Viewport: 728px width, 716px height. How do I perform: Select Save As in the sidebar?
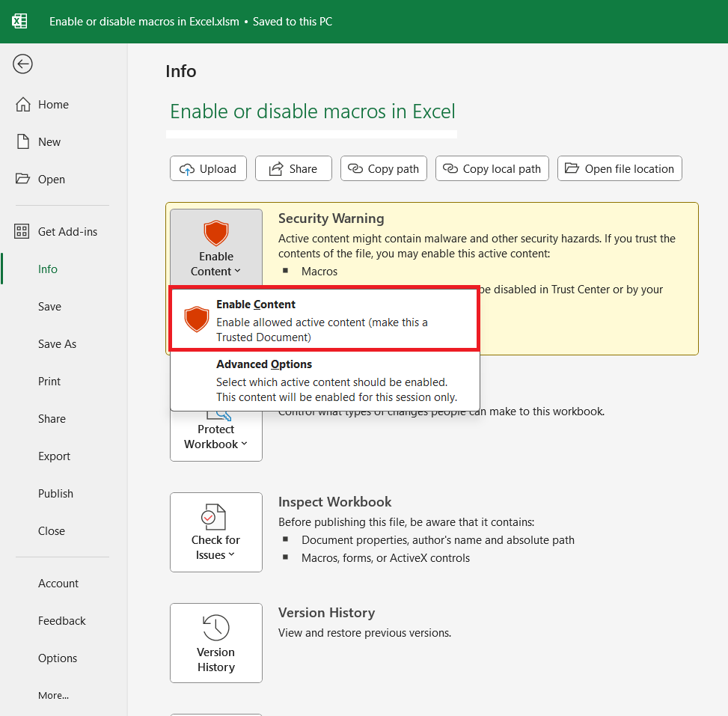click(x=57, y=343)
